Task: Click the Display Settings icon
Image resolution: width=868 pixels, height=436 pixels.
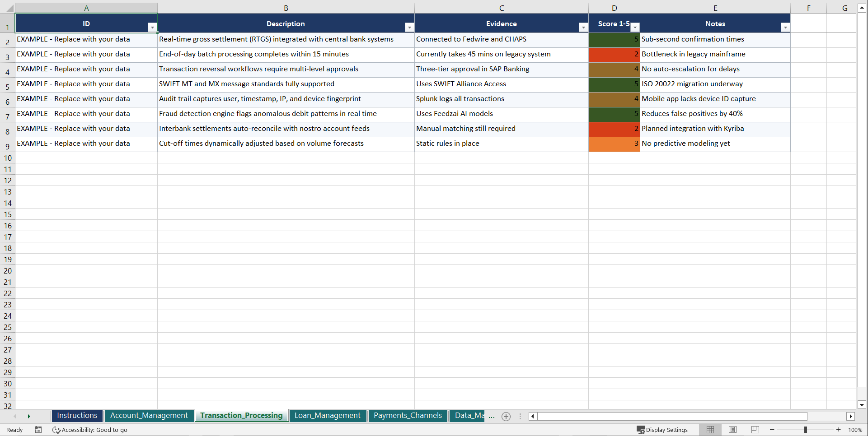Action: coord(641,430)
